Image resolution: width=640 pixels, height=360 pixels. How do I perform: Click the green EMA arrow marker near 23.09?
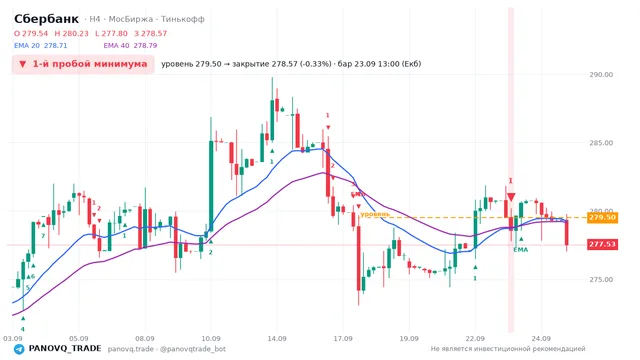(x=521, y=239)
